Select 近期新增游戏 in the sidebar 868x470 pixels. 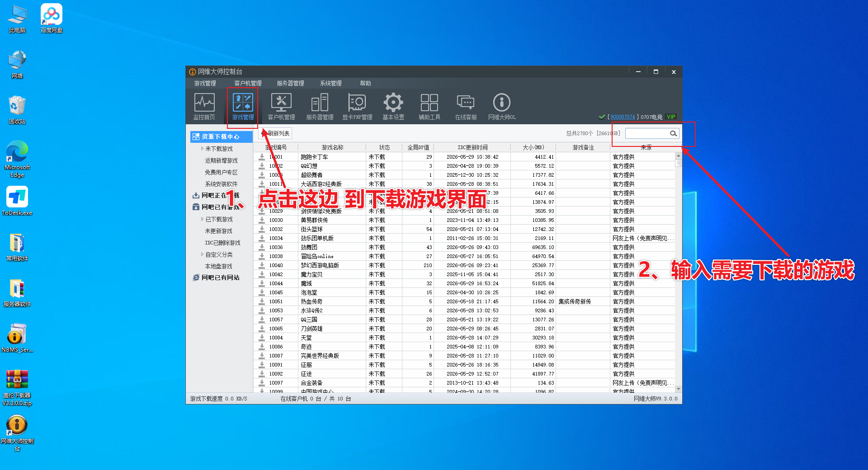point(221,160)
